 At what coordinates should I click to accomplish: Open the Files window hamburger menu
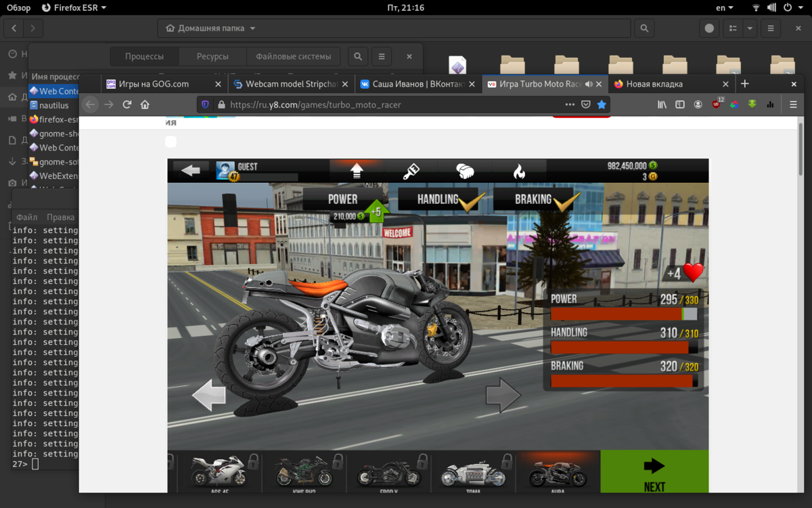771,28
